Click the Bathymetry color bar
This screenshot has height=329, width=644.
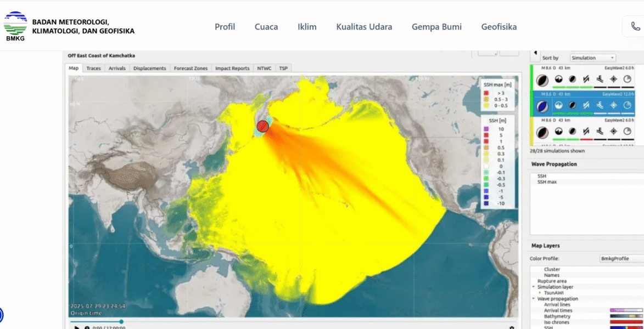627,316
